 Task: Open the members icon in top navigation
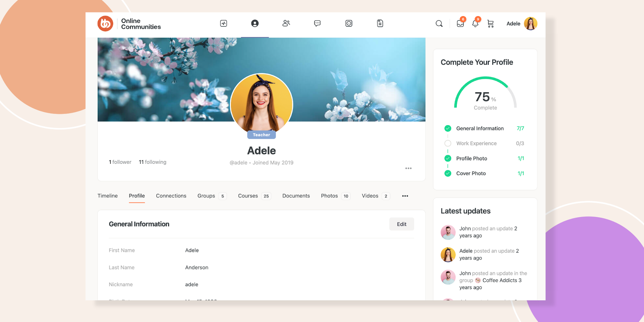pyautogui.click(x=286, y=23)
